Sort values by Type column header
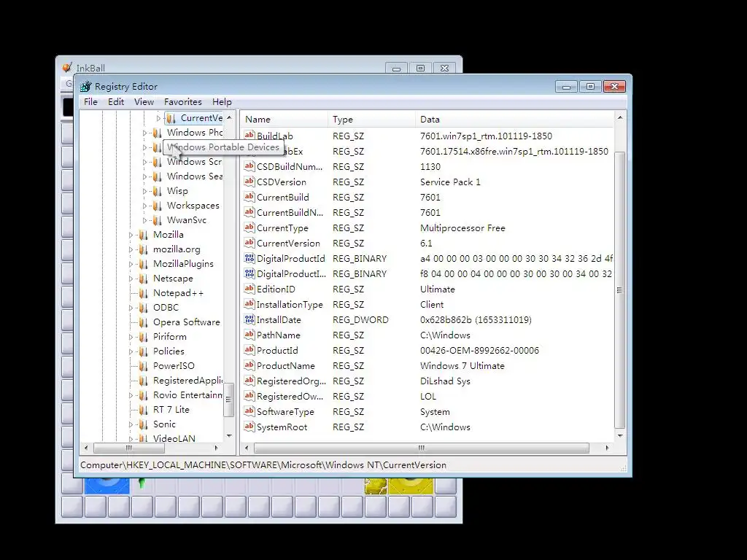 (x=371, y=119)
